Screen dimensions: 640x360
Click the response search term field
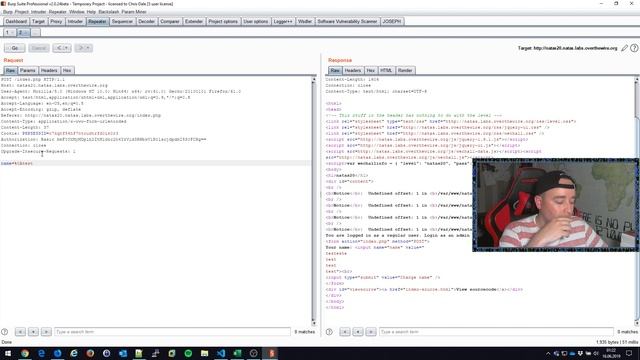tap(496, 332)
